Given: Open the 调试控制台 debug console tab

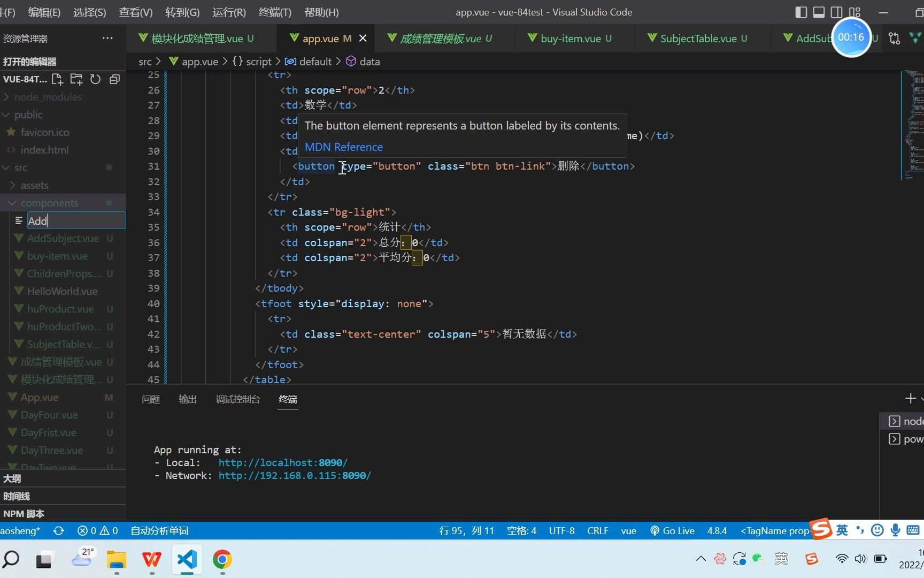Looking at the screenshot, I should [238, 399].
